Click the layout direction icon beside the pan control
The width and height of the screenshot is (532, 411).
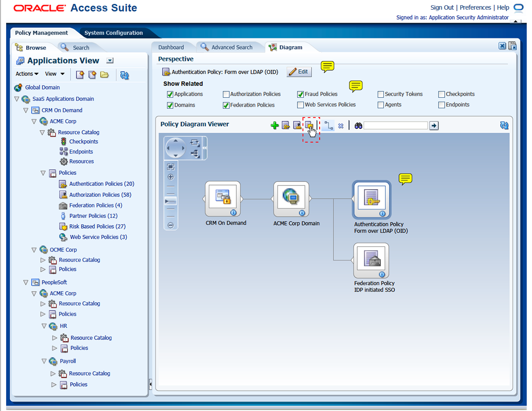[195, 142]
